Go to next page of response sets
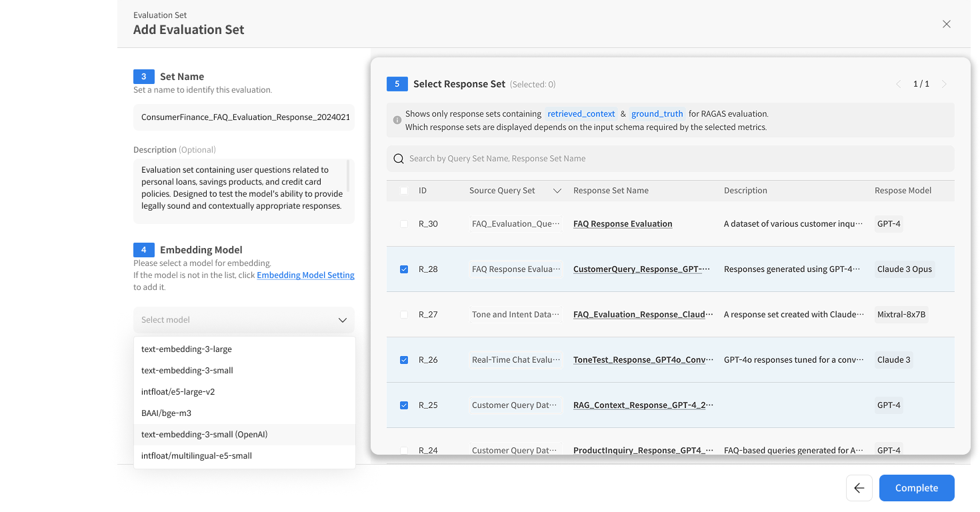980x512 pixels. 944,84
